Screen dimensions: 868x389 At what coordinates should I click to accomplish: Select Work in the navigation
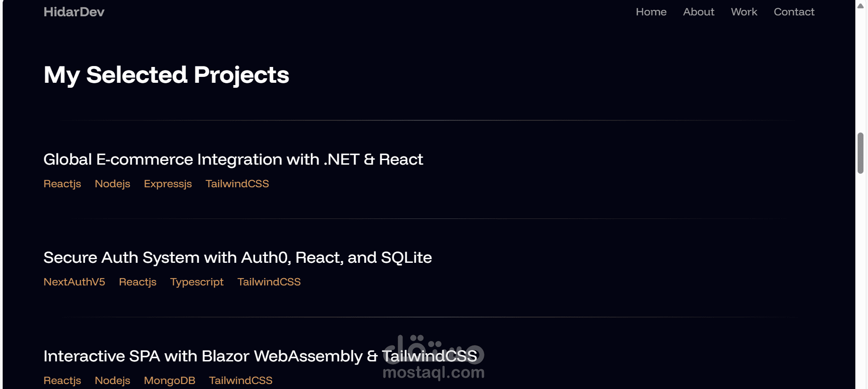pos(744,12)
